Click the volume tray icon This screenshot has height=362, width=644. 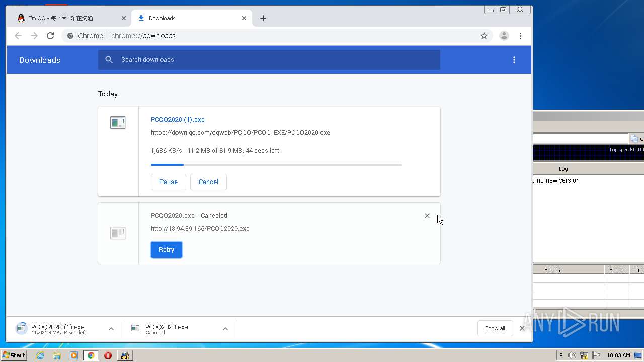pos(572,355)
